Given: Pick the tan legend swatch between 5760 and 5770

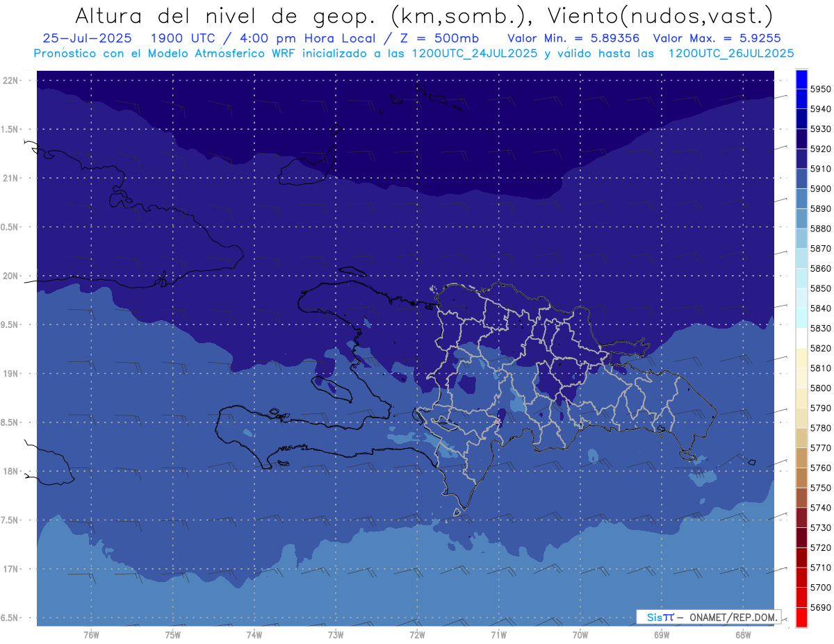Looking at the screenshot, I should tap(801, 458).
